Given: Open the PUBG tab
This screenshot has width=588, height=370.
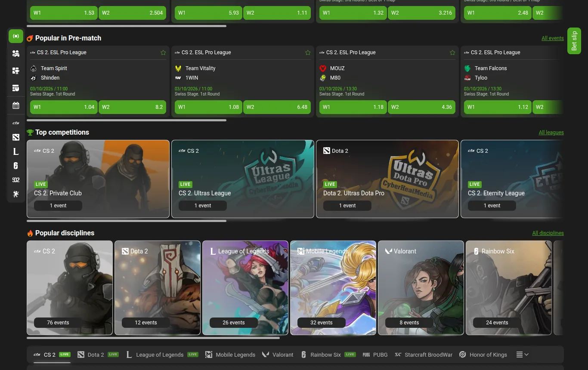Looking at the screenshot, I should coord(375,355).
